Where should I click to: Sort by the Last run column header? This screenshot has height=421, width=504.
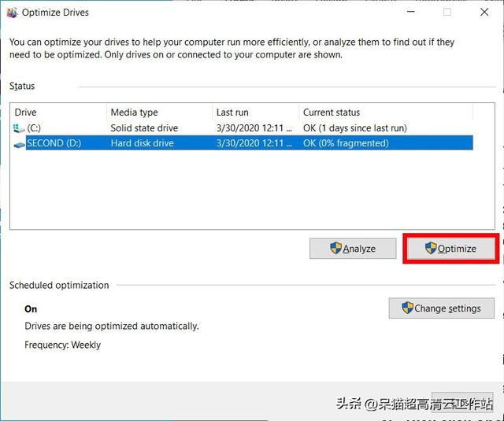tap(255, 113)
